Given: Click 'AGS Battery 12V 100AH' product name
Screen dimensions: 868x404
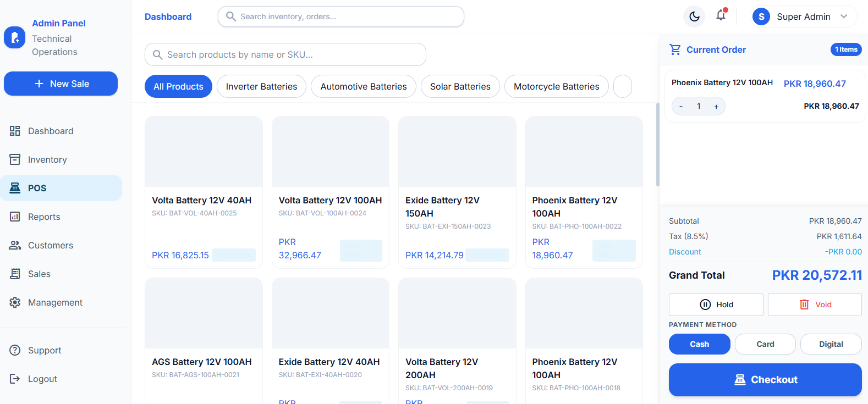Looking at the screenshot, I should tap(202, 362).
